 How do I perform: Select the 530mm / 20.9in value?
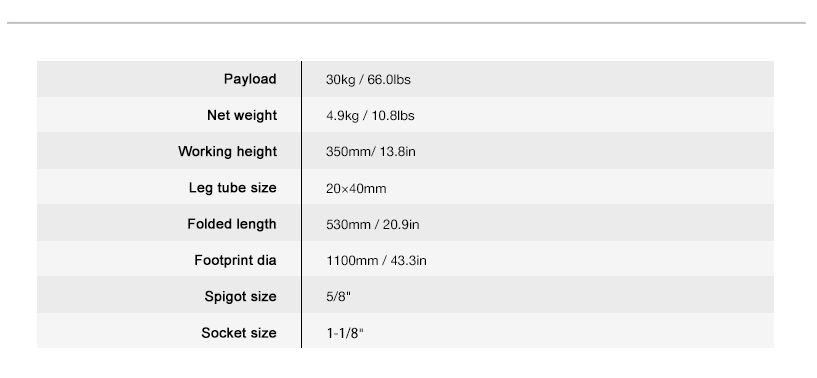click(x=373, y=225)
